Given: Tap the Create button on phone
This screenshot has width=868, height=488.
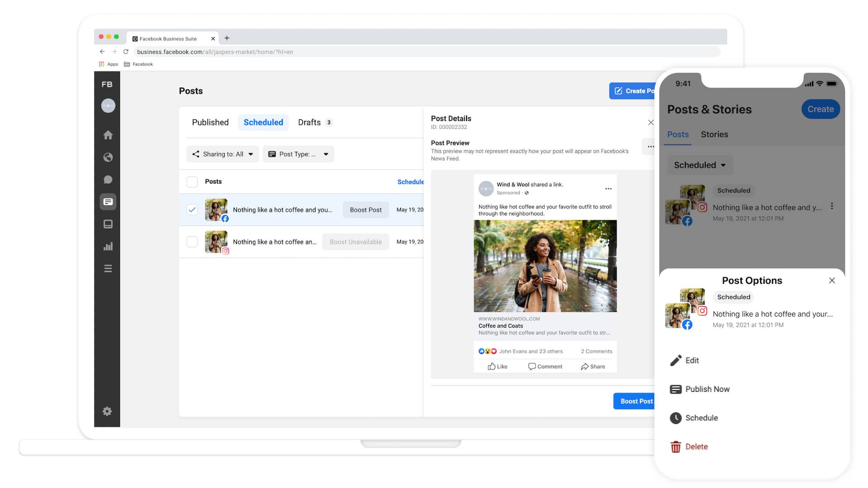Looking at the screenshot, I should click(820, 109).
